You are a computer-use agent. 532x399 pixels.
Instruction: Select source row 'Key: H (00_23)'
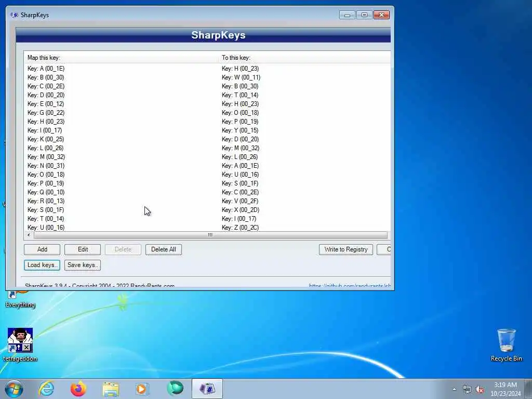[x=46, y=122]
